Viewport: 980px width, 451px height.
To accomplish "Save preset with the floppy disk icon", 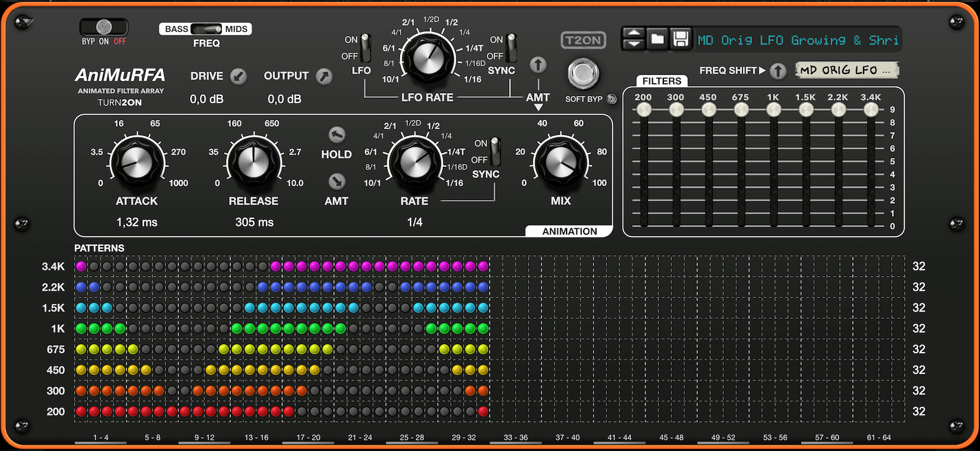I will pos(680,39).
